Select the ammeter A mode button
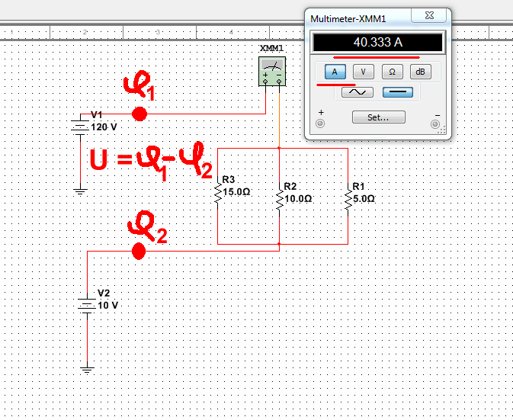 tap(335, 72)
